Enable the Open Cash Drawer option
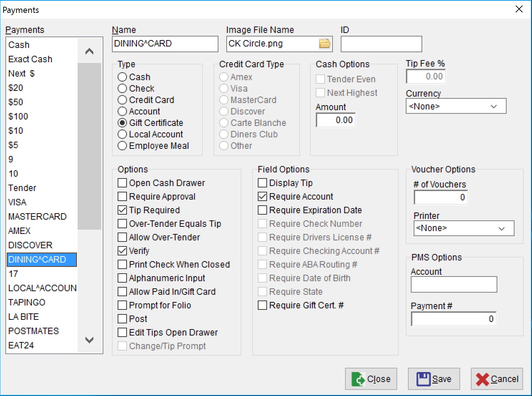Screen dimensions: 532x396 (x=122, y=182)
